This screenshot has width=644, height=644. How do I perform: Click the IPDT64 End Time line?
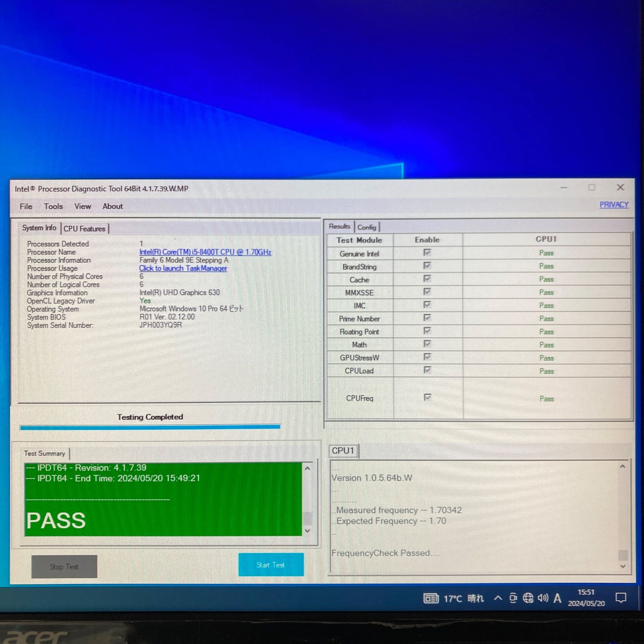point(113,478)
